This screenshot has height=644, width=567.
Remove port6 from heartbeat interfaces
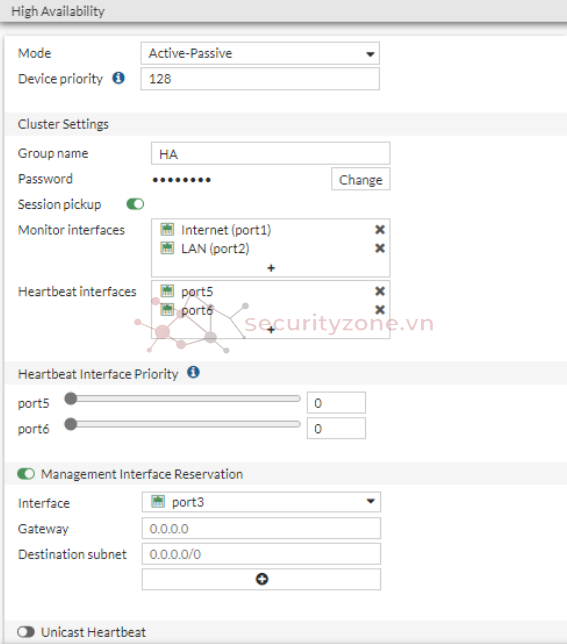[x=380, y=310]
